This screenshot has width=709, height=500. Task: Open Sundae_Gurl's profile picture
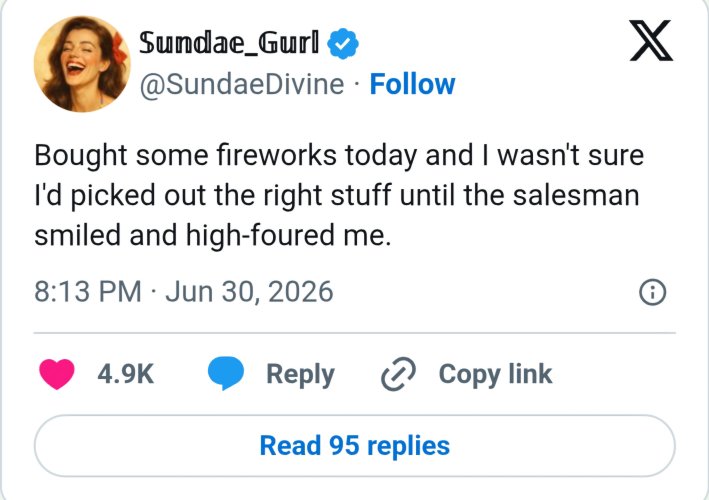coord(82,64)
